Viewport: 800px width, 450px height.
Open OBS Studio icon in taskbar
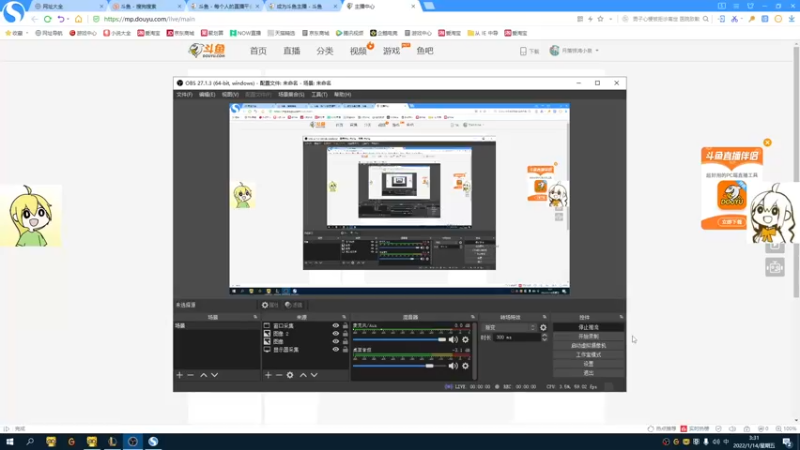(133, 442)
